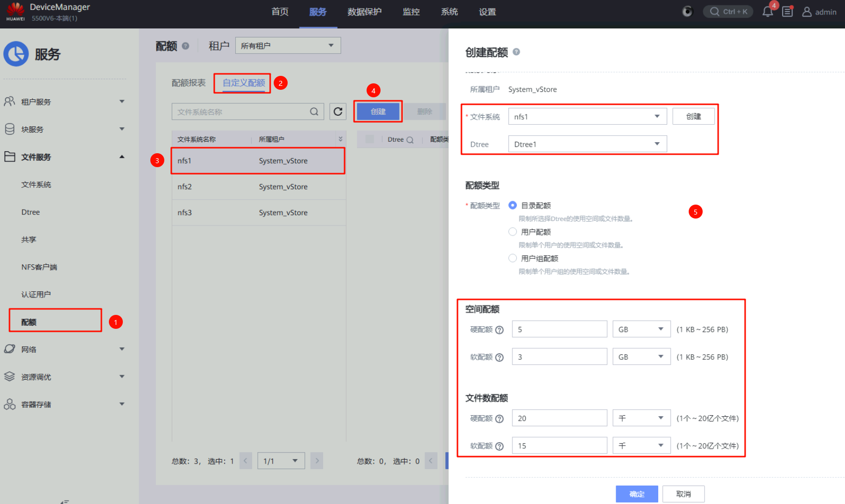Click the notification bell icon

click(768, 12)
